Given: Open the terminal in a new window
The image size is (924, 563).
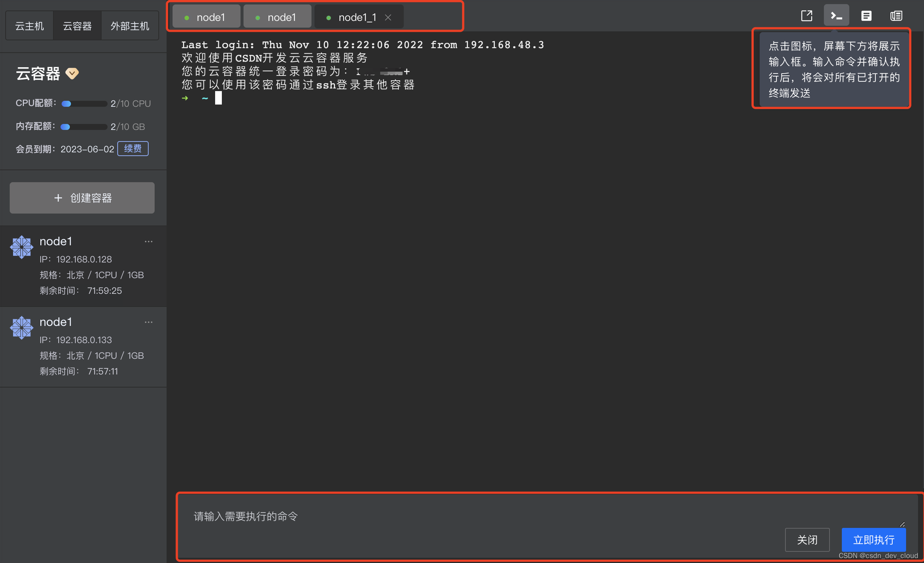Looking at the screenshot, I should (806, 16).
